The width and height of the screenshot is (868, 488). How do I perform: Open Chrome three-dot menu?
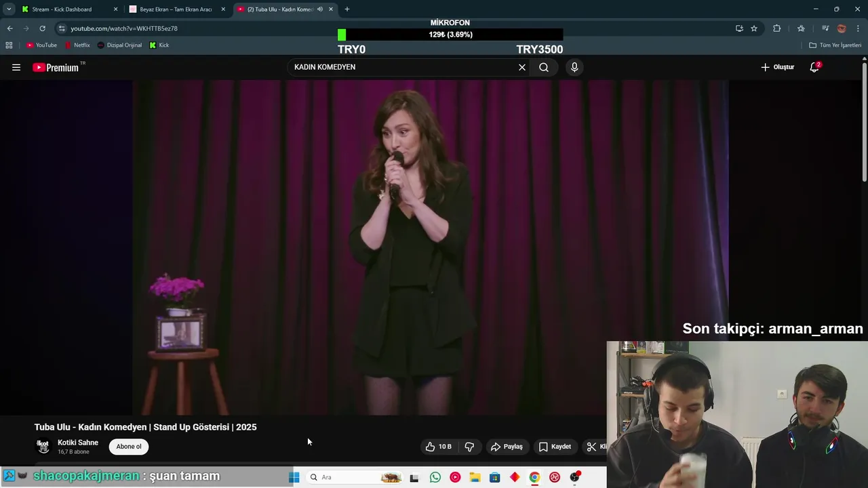(x=858, y=28)
